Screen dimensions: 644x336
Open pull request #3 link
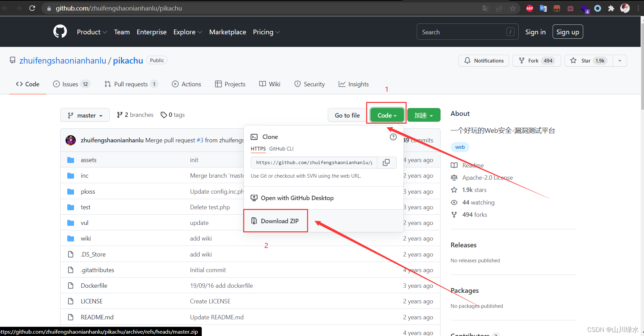(x=200, y=140)
